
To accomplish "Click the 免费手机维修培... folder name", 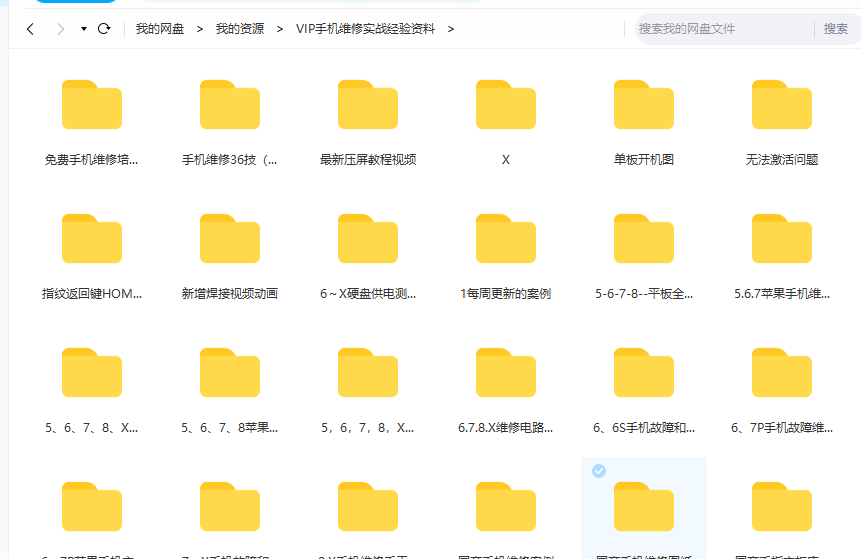I will point(92,160).
